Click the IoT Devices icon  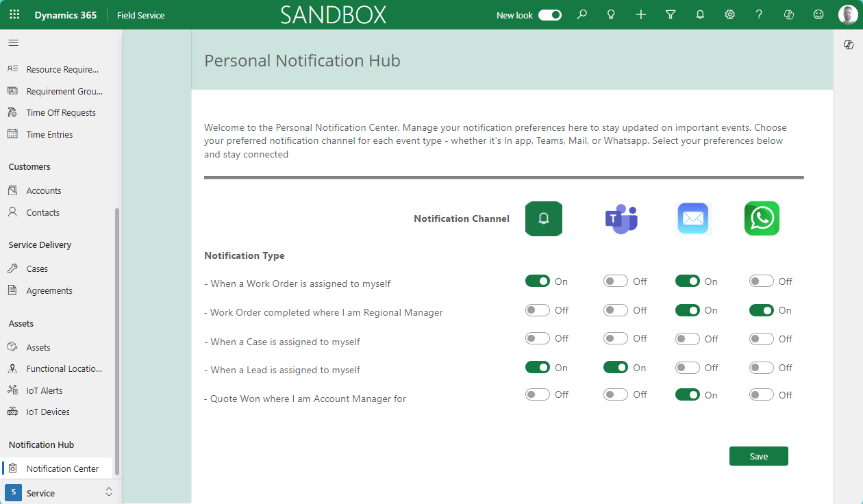click(12, 412)
